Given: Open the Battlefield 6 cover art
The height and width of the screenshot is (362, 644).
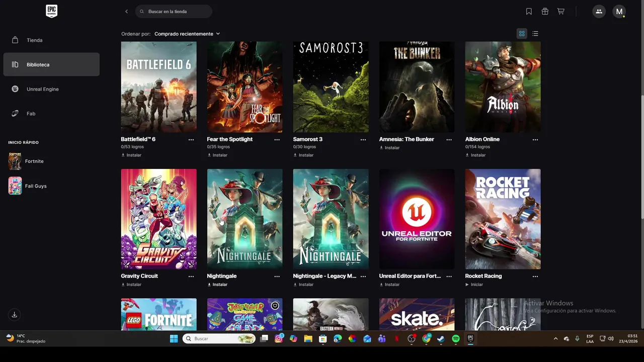Looking at the screenshot, I should click(x=159, y=87).
